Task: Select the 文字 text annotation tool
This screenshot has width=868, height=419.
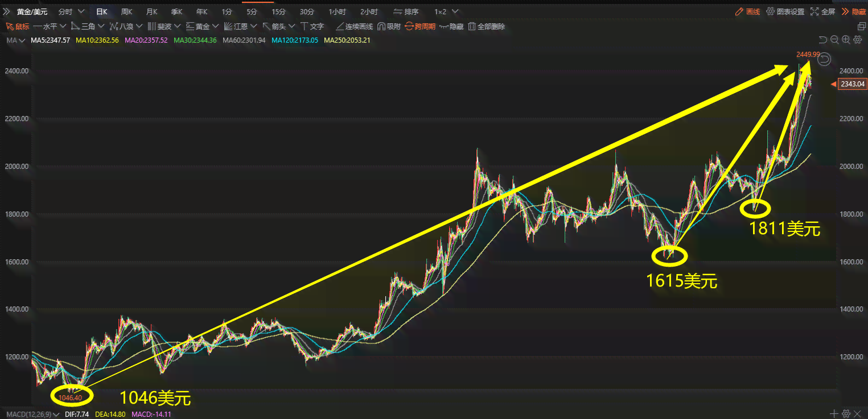Action: tap(312, 26)
